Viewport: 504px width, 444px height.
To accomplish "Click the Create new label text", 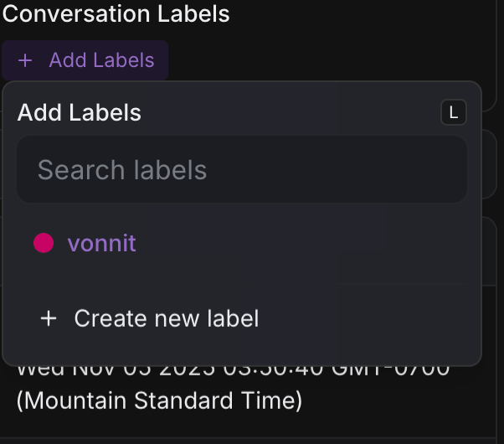I will coord(167,318).
